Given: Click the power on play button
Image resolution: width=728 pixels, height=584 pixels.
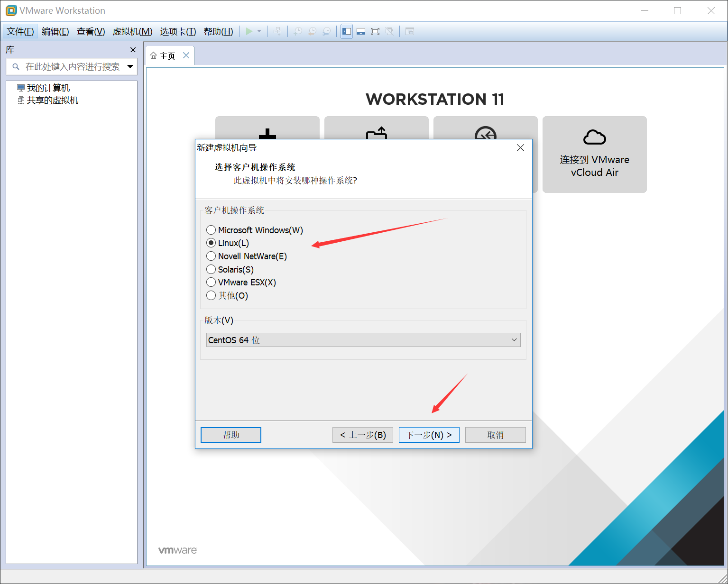Looking at the screenshot, I should [249, 31].
